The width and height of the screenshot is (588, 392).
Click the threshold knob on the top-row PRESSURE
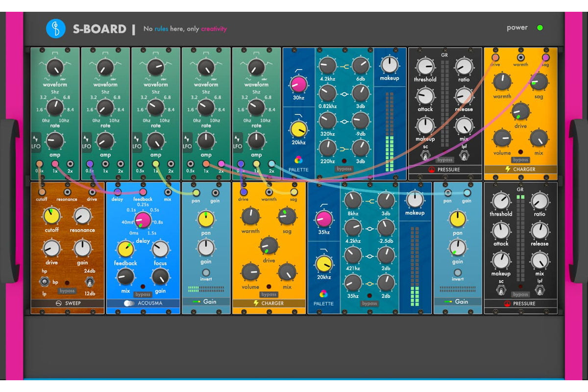(425, 66)
